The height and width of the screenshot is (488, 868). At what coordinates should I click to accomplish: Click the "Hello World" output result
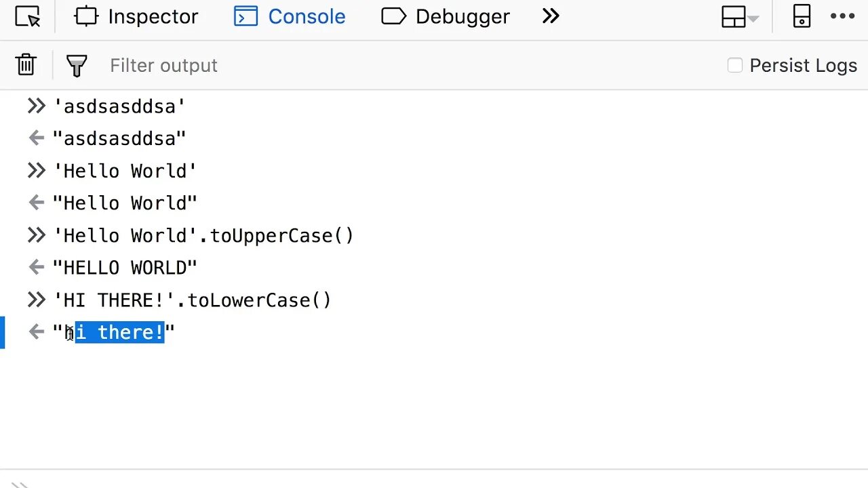point(125,203)
